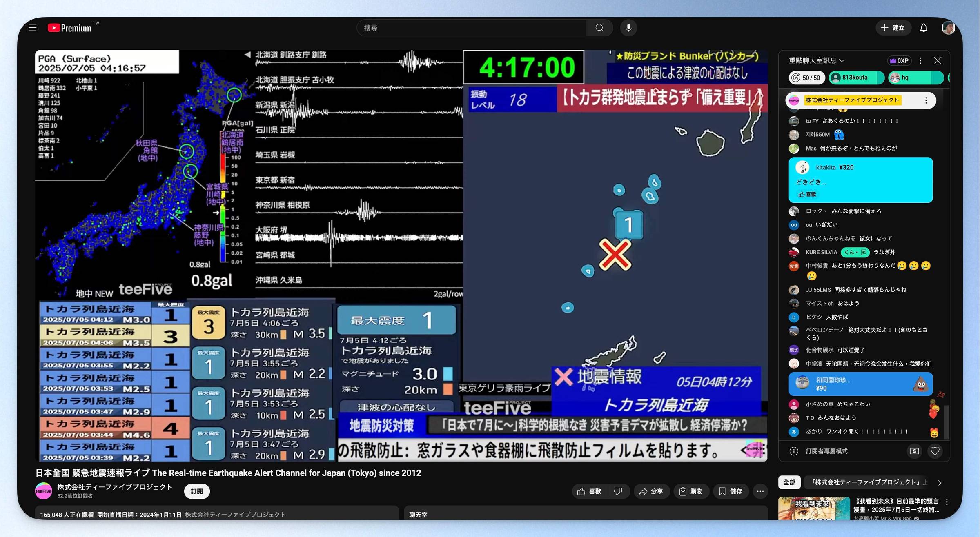
Task: Open recommended video options menu
Action: [946, 502]
